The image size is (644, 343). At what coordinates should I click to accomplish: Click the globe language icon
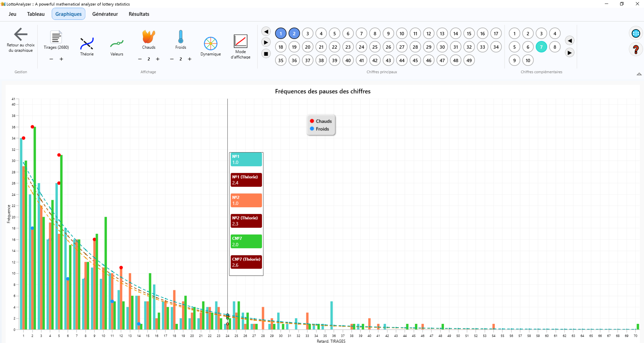(635, 33)
